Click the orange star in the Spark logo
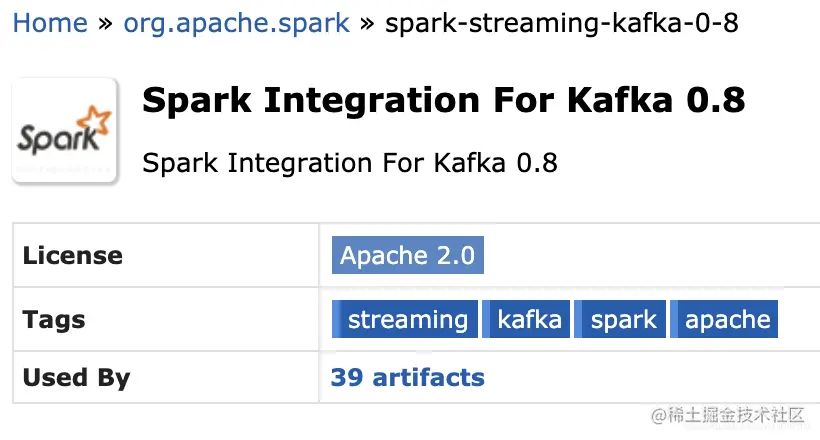This screenshot has height=440, width=820. [x=94, y=120]
